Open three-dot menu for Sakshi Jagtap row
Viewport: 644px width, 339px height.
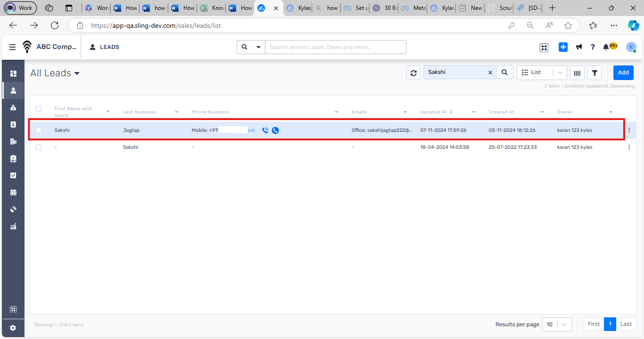629,130
